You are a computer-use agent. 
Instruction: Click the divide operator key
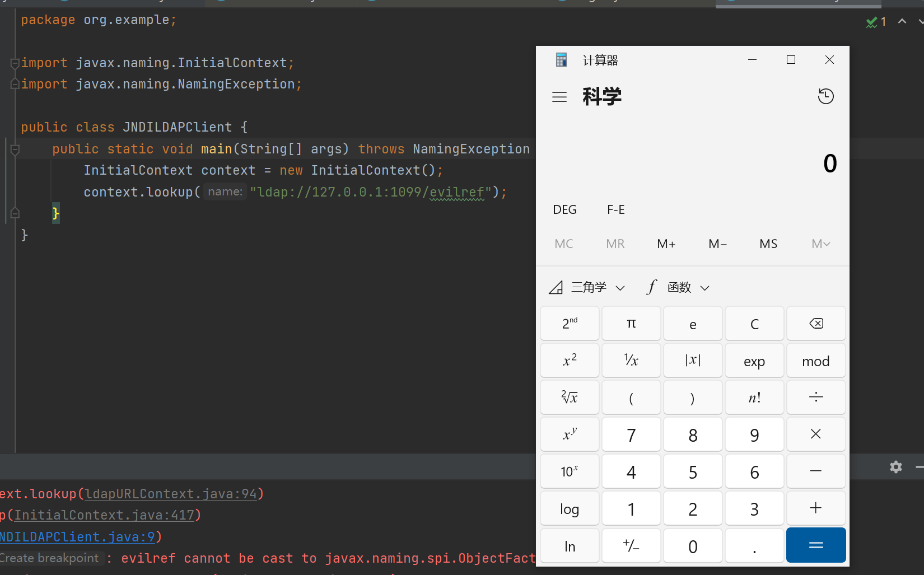tap(816, 398)
